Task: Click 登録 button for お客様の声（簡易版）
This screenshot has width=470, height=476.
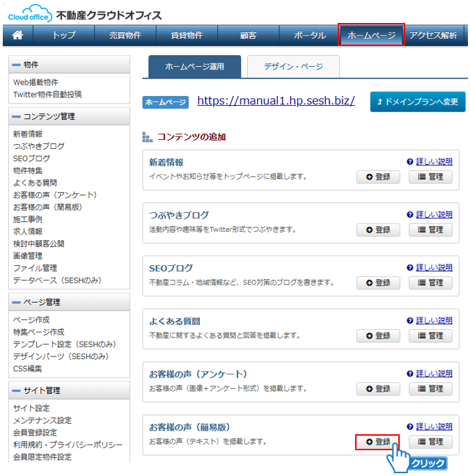Action: [378, 442]
